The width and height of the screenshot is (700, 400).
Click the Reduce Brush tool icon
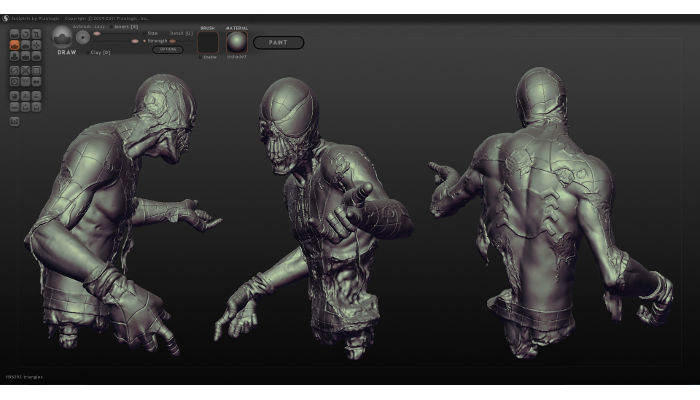pyautogui.click(x=14, y=71)
